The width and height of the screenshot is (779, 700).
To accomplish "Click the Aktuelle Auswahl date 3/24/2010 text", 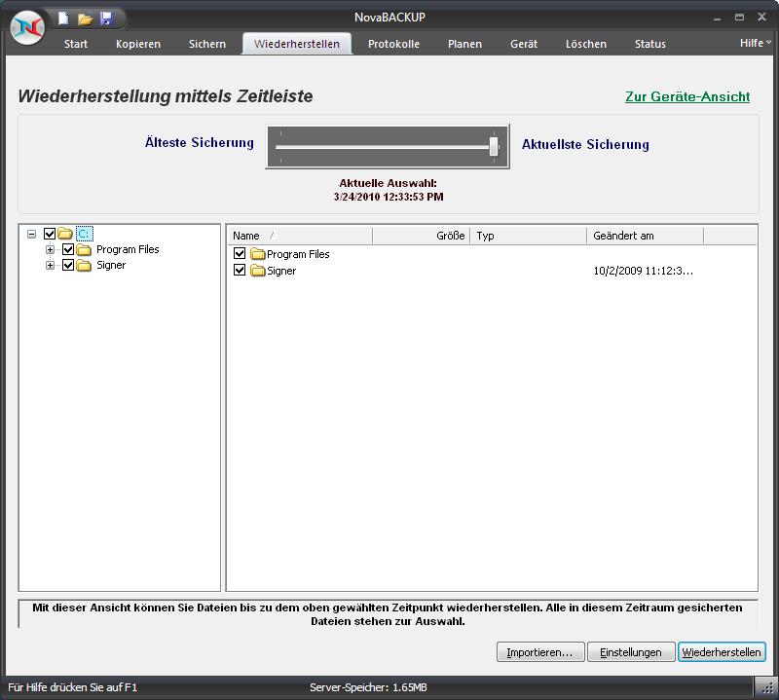I will click(x=389, y=197).
